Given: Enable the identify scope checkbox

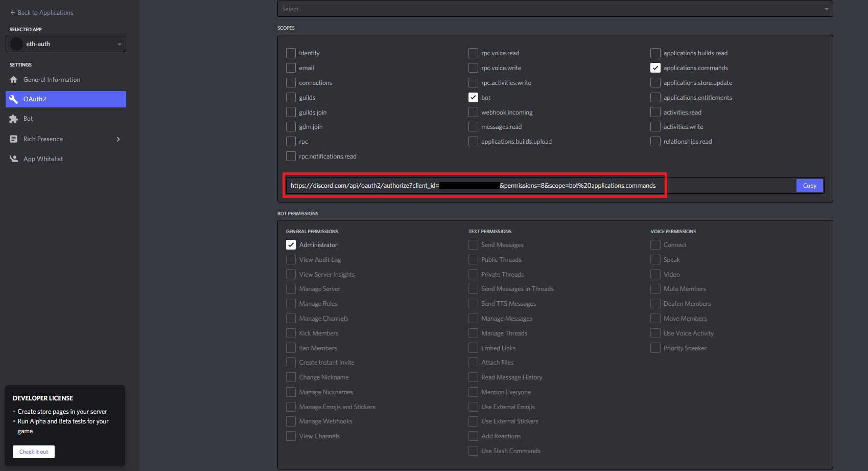Looking at the screenshot, I should pyautogui.click(x=291, y=53).
